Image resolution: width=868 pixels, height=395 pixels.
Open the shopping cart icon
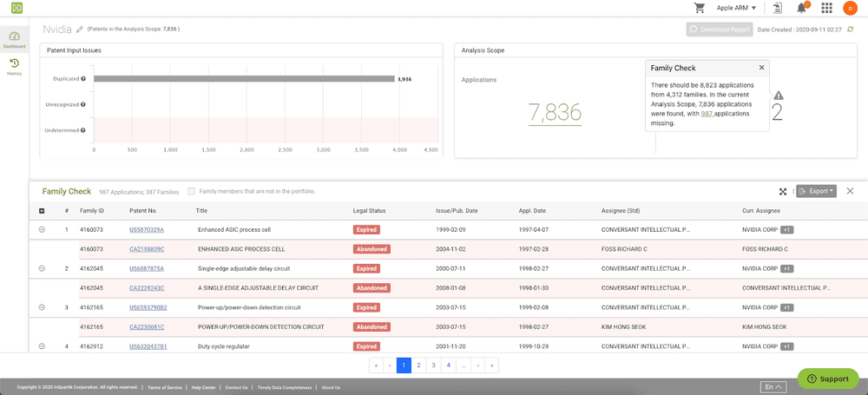(x=700, y=8)
